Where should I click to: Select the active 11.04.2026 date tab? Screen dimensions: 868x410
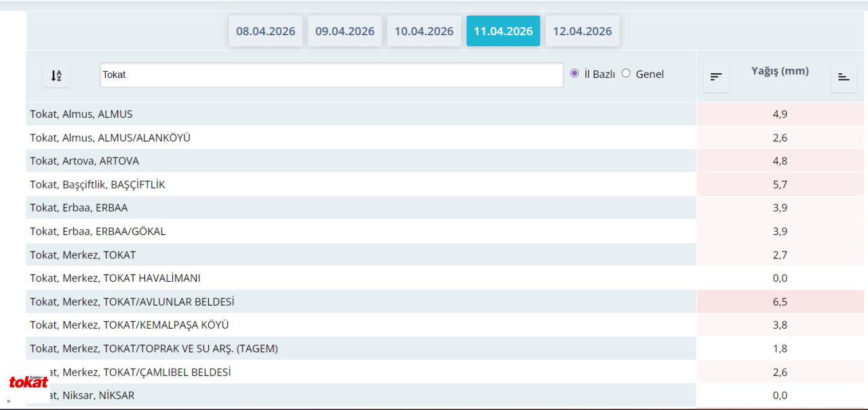503,31
